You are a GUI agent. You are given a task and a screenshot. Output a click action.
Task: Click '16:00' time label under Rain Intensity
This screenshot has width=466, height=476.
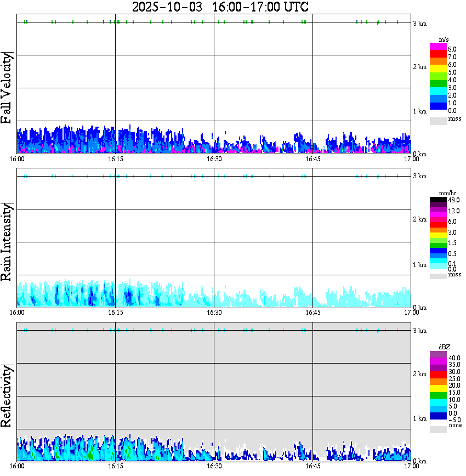click(17, 313)
